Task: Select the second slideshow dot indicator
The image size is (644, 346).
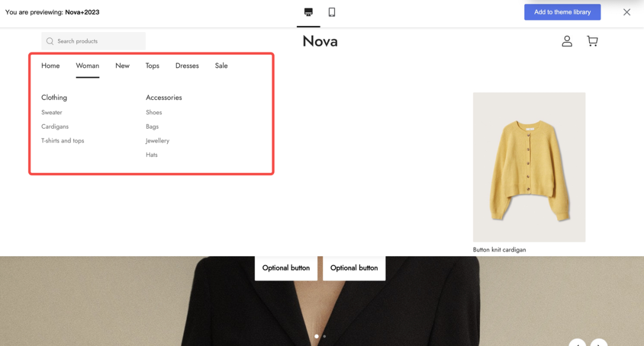Action: click(324, 336)
